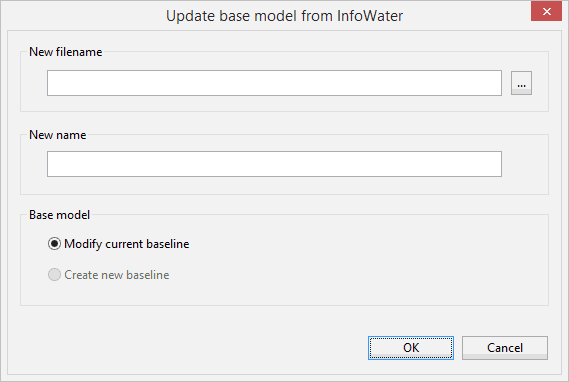Viewport: 569px width, 382px height.
Task: Confirm with the OK button
Action: click(411, 348)
